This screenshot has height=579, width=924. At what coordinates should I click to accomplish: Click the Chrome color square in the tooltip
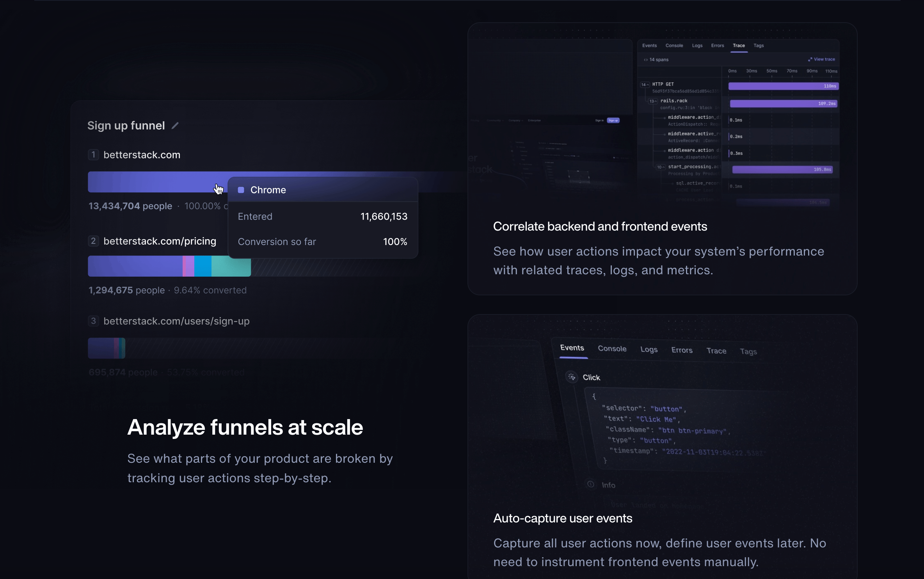tap(242, 190)
